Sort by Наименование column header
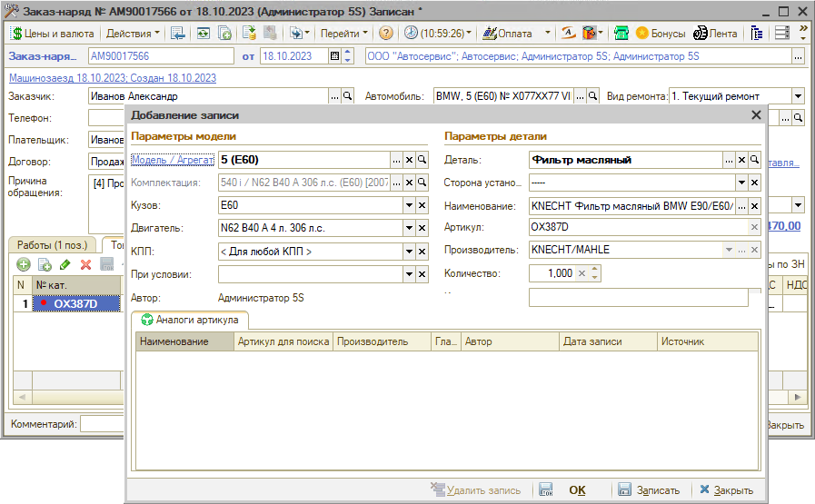Image resolution: width=815 pixels, height=504 pixels. tap(184, 341)
